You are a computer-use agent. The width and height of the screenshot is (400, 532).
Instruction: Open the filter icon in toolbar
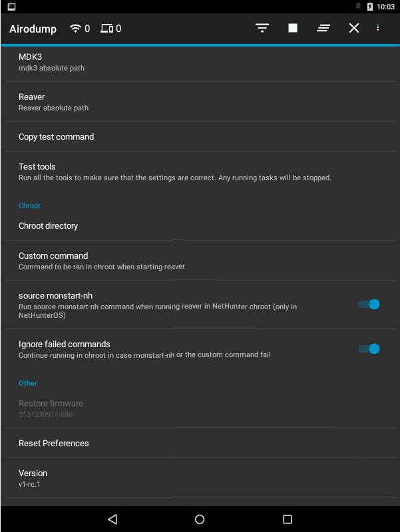pyautogui.click(x=262, y=28)
